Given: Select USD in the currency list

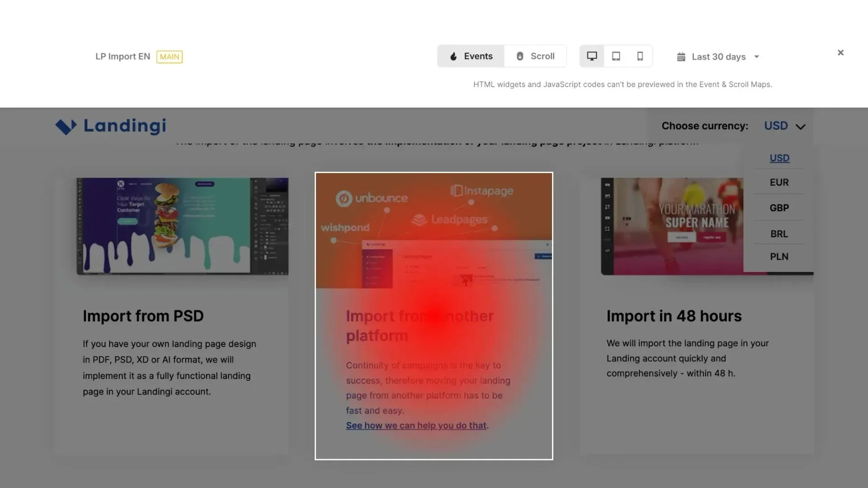Looking at the screenshot, I should click(x=779, y=158).
